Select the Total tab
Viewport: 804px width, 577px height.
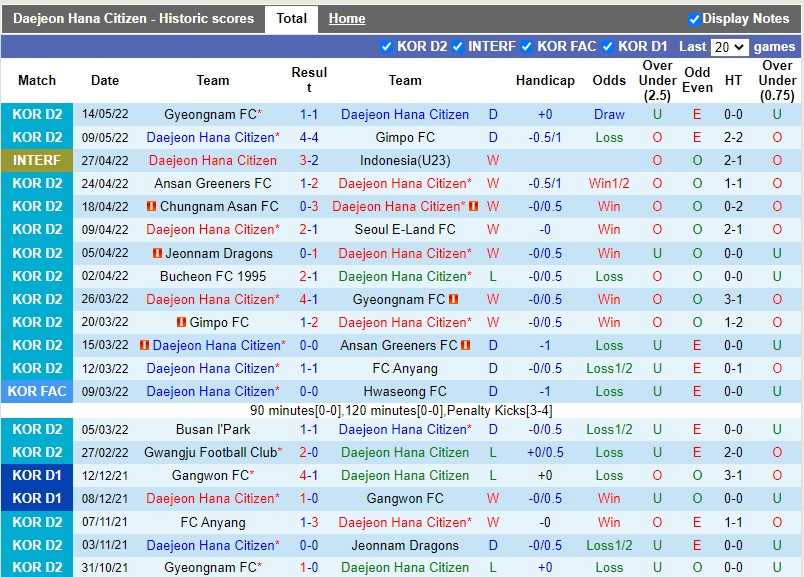pyautogui.click(x=291, y=19)
